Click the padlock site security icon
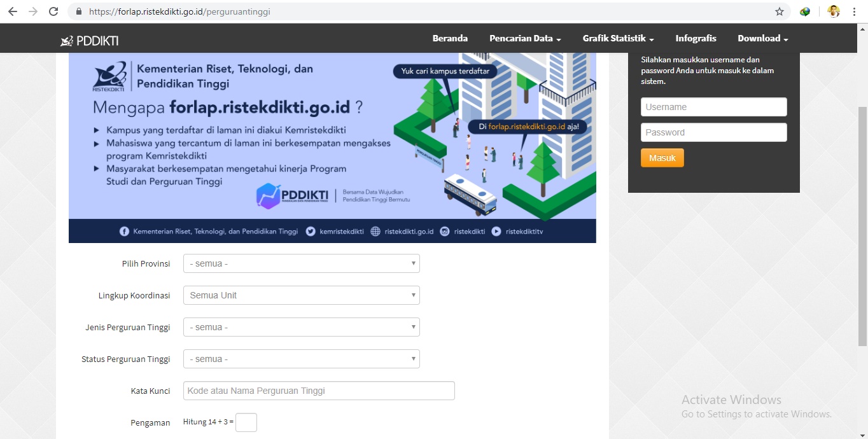Viewport: 868px width, 439px height. pos(80,11)
